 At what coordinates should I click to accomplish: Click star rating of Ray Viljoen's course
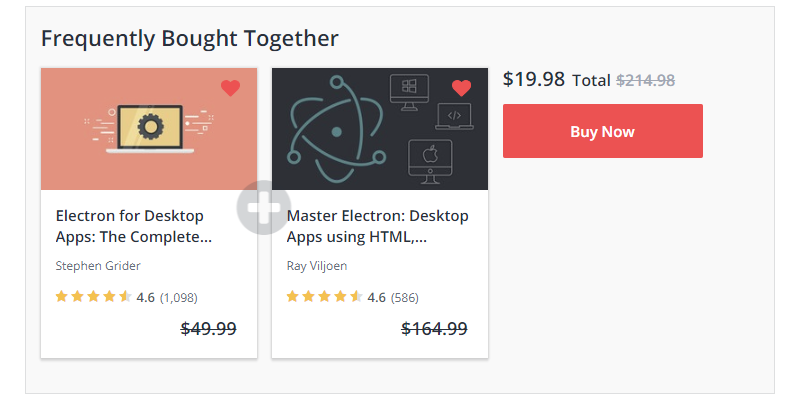click(324, 297)
